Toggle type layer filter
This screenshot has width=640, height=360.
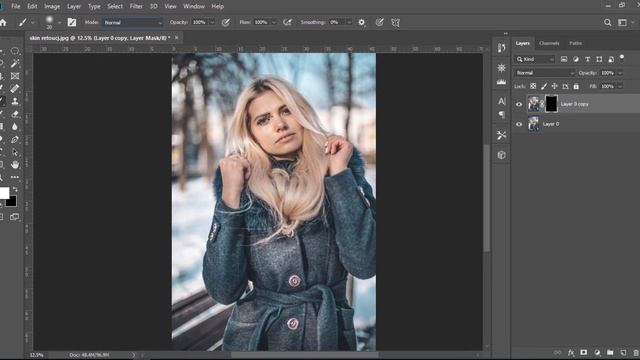coord(587,59)
